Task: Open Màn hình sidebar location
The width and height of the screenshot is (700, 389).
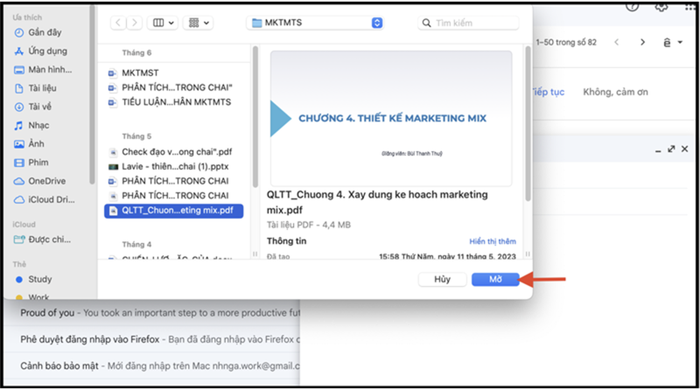Action: pyautogui.click(x=43, y=70)
